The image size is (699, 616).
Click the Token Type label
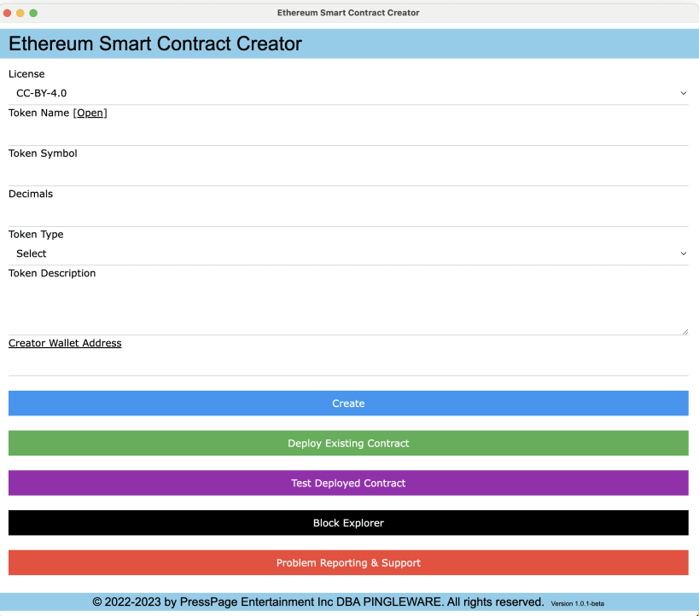[x=36, y=235]
